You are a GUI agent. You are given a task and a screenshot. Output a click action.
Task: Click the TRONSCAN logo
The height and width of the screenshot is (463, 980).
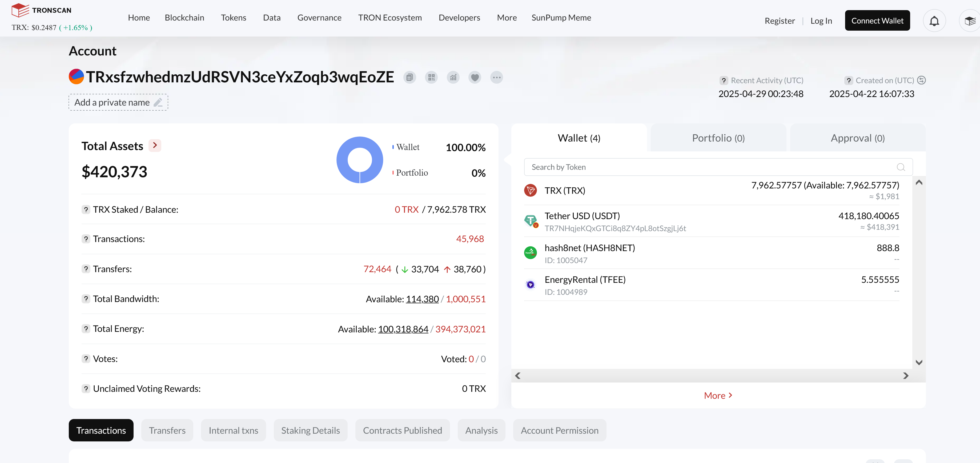pyautogui.click(x=42, y=10)
